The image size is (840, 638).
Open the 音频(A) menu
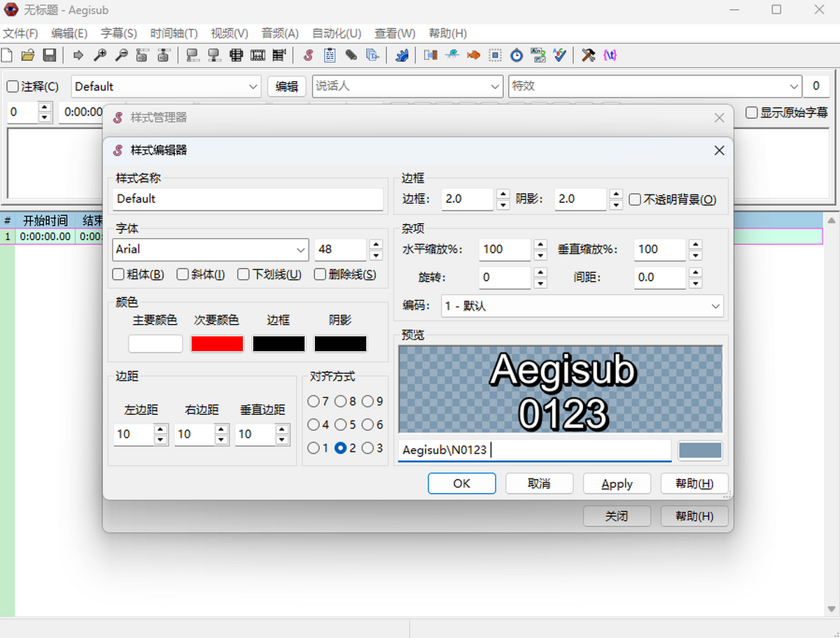coord(280,33)
